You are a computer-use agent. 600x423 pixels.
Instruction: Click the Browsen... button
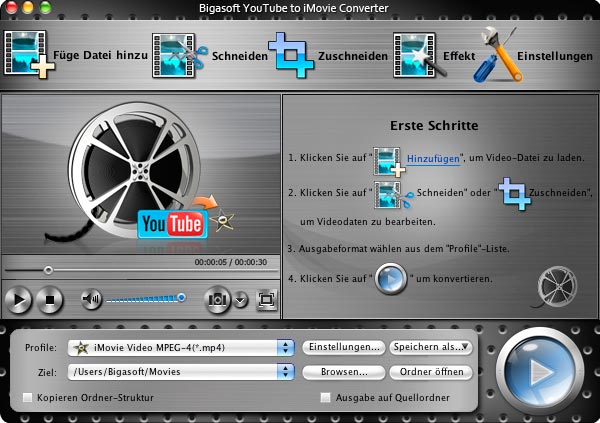(344, 372)
